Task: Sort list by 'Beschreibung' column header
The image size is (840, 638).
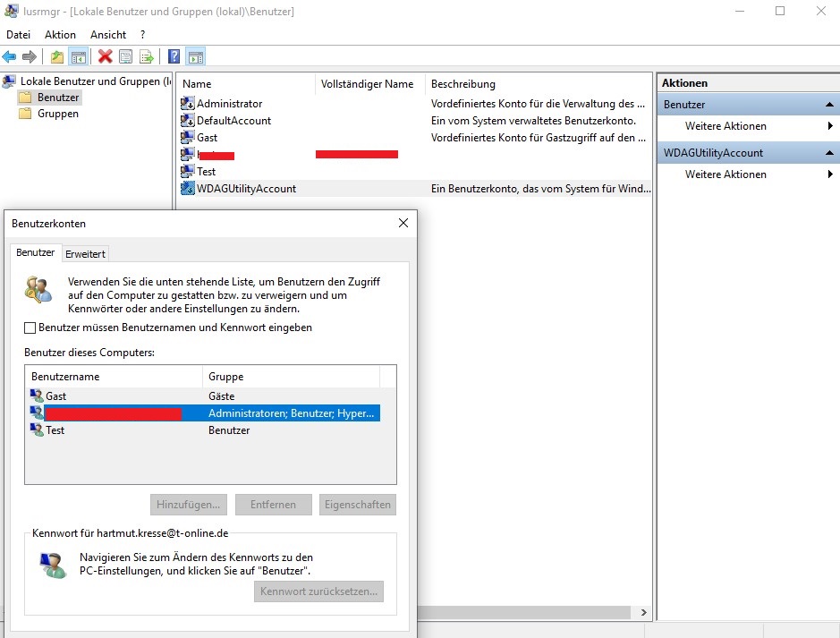Action: tap(462, 84)
